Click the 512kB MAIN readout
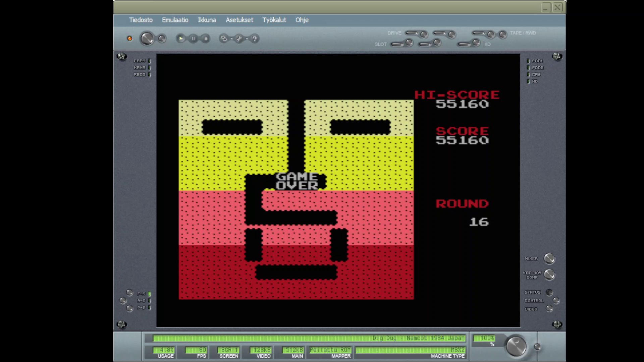The image size is (644, 362). click(293, 350)
